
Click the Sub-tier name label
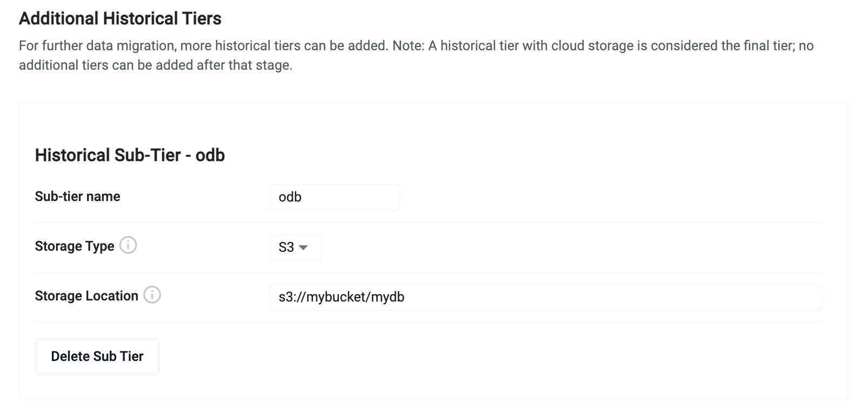pyautogui.click(x=77, y=196)
